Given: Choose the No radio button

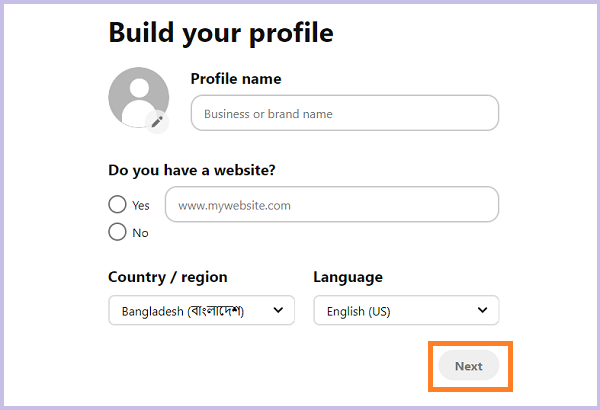Looking at the screenshot, I should pos(117,232).
